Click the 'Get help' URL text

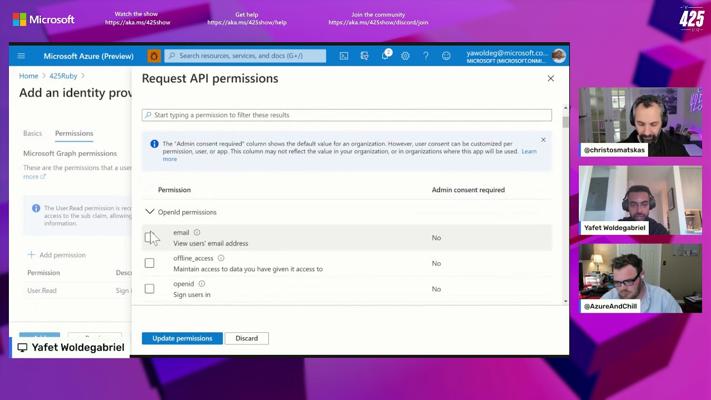[247, 22]
